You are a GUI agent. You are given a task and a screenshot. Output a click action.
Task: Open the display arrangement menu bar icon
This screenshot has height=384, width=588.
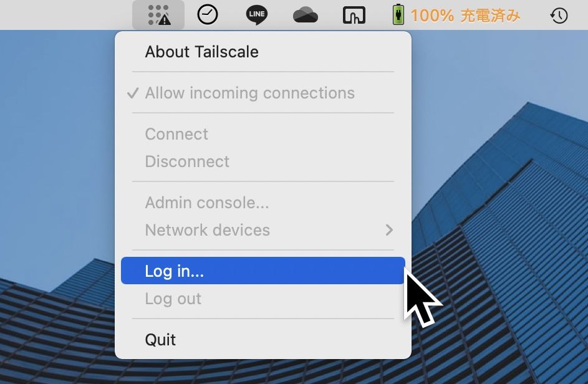click(x=354, y=15)
